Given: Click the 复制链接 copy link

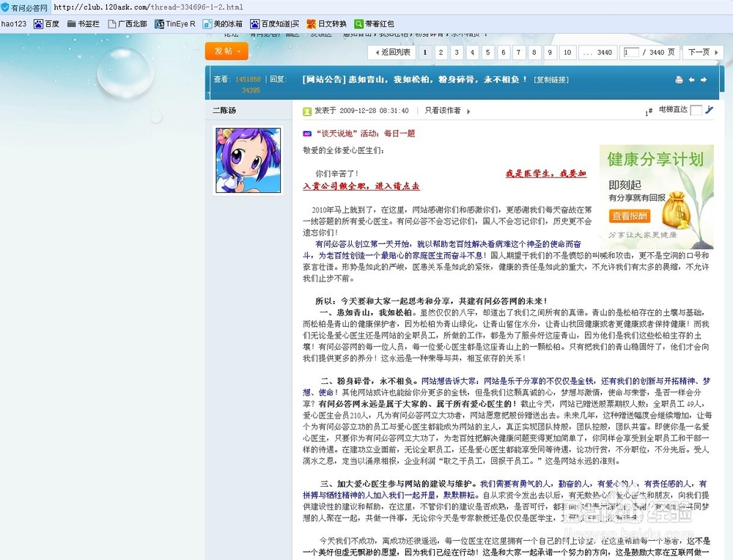Looking at the screenshot, I should pos(551,80).
